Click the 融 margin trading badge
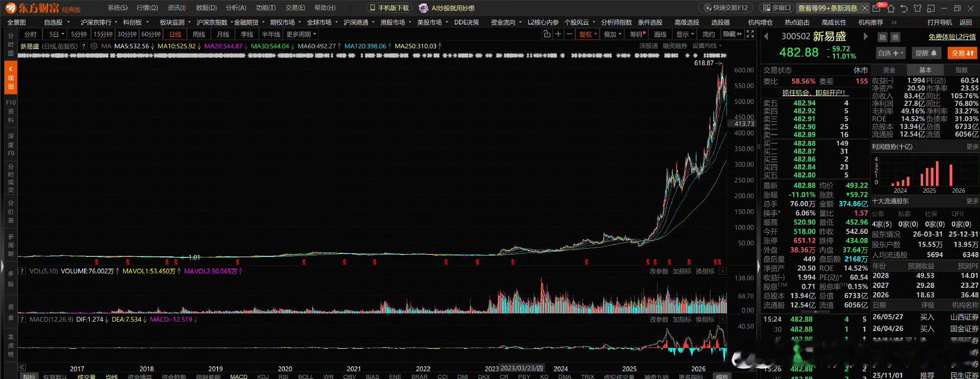Image resolution: width=980 pixels, height=379 pixels. click(x=883, y=37)
